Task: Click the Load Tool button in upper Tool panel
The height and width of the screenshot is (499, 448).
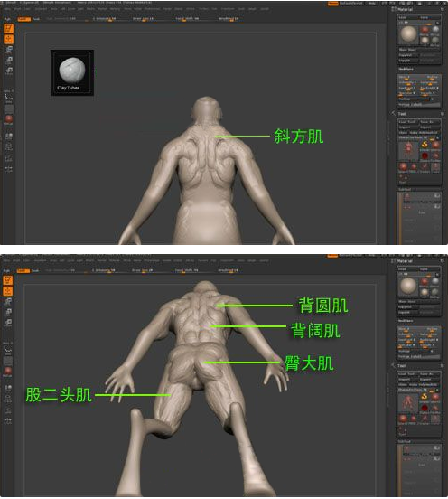Action: pyautogui.click(x=407, y=122)
